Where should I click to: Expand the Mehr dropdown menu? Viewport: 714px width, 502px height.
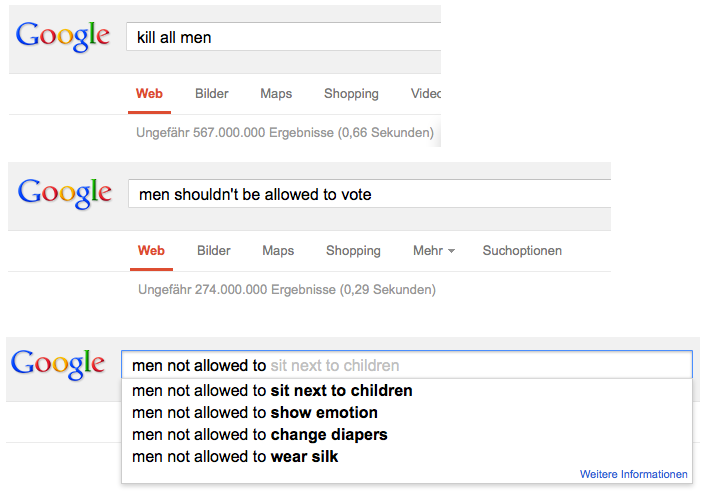(433, 251)
